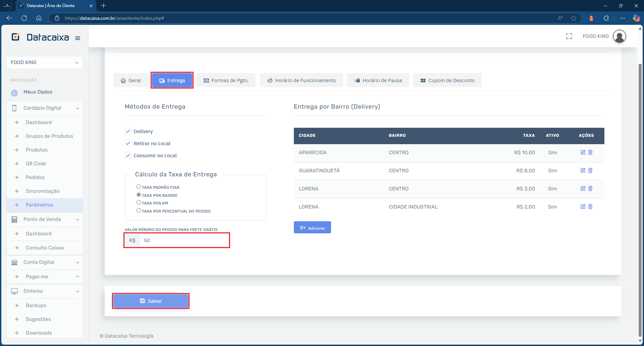The width and height of the screenshot is (644, 346).
Task: Edit the LORENA CENTRO delivery entry
Action: coord(583,189)
